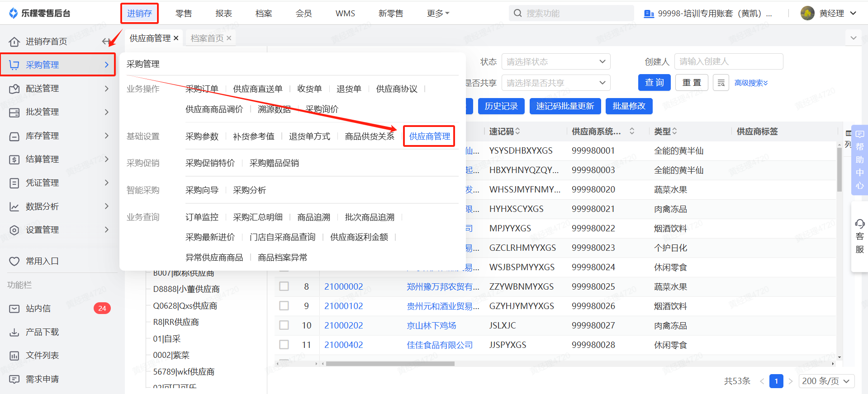The image size is (868, 394).
Task: Click the 乐檬零售后台 logo icon
Action: [13, 13]
